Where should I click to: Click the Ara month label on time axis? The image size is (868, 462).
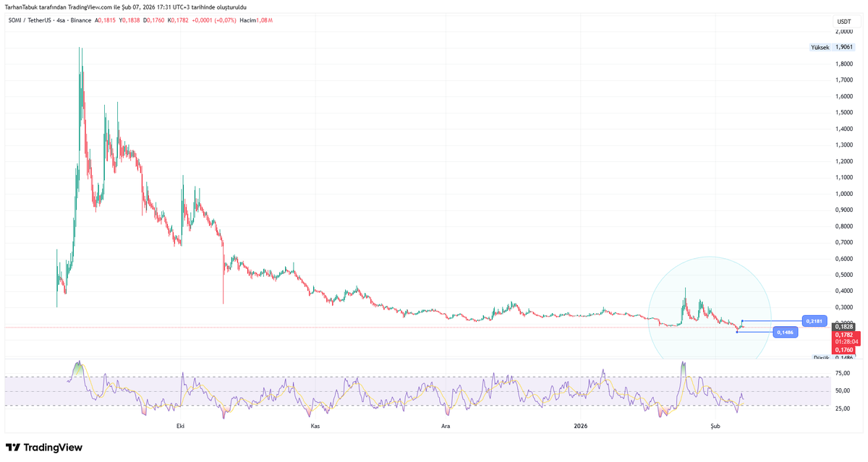446,427
